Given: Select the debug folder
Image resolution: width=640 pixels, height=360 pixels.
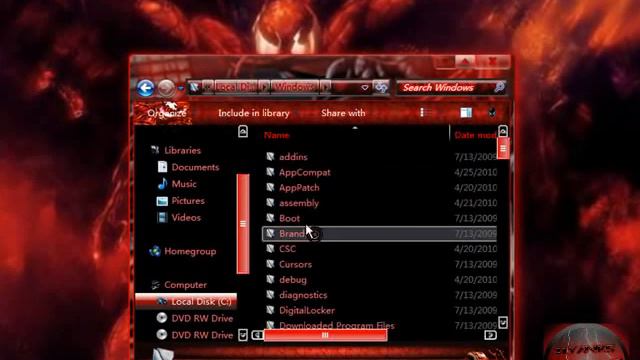Looking at the screenshot, I should click(x=293, y=280).
